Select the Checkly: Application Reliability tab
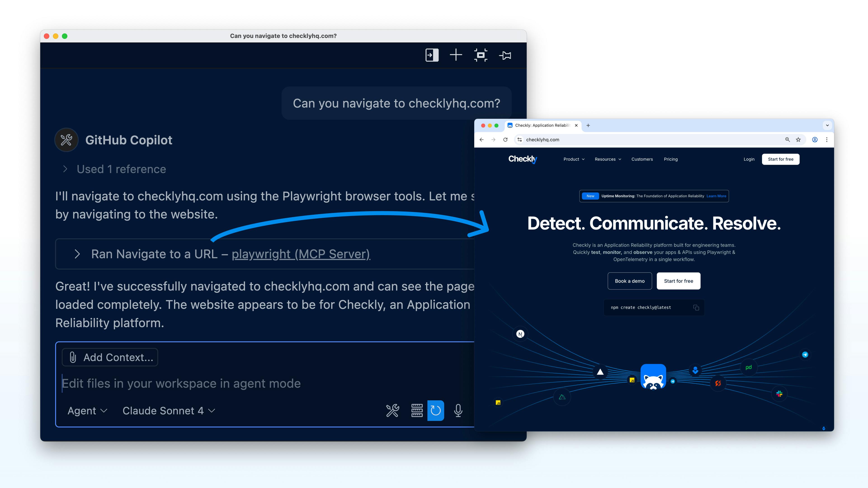868x488 pixels. coord(542,125)
